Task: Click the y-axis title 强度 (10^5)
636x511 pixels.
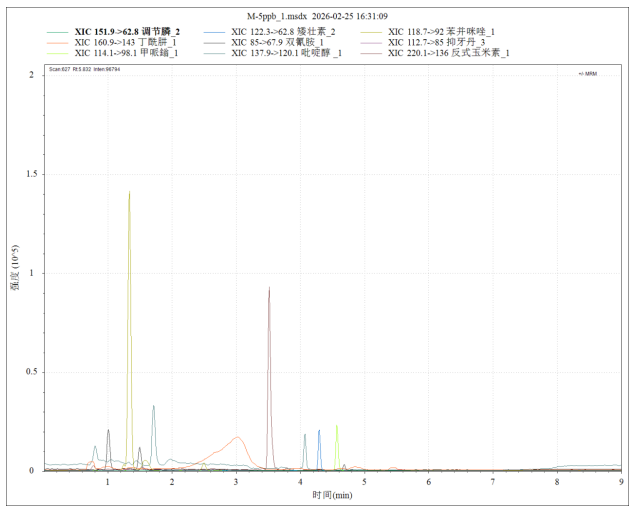Action: pyautogui.click(x=15, y=268)
